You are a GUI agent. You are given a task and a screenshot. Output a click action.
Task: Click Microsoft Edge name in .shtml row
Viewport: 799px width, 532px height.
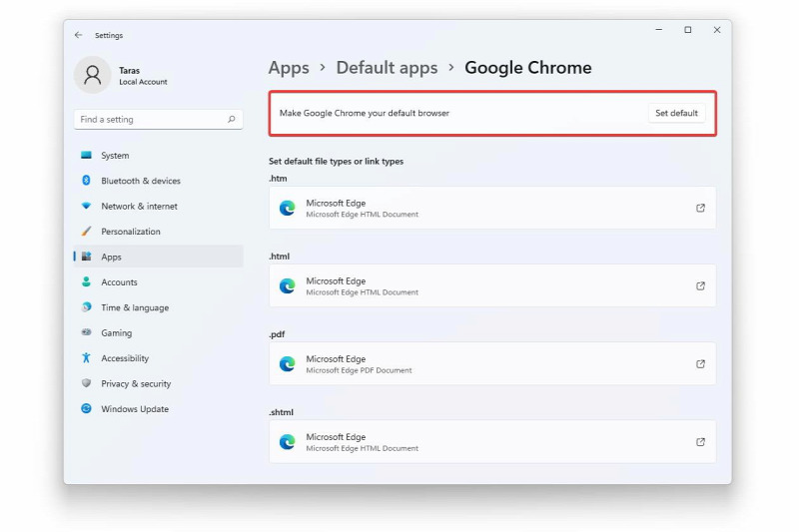tap(336, 436)
